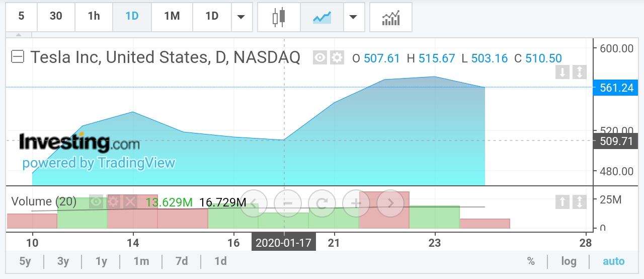
Task: Click the 25M volume axis label
Action: (611, 200)
